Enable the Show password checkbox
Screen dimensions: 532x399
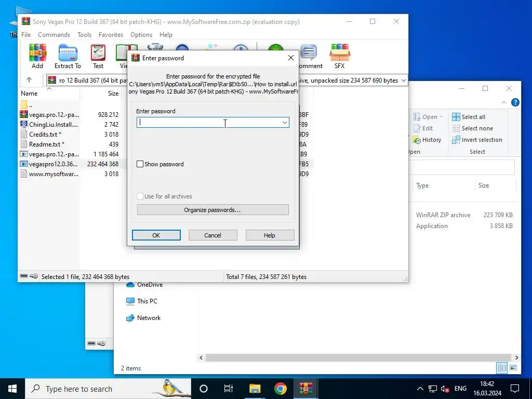[x=140, y=164]
